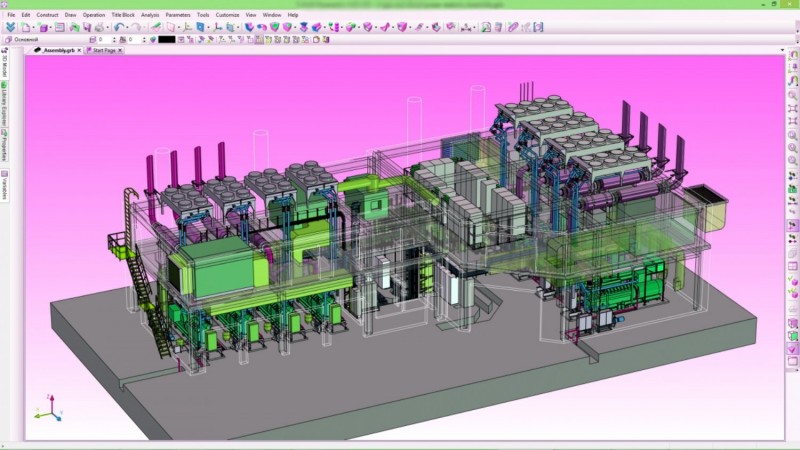Click the color palette icon beside swatch
This screenshot has height=450, width=800.
(153, 39)
